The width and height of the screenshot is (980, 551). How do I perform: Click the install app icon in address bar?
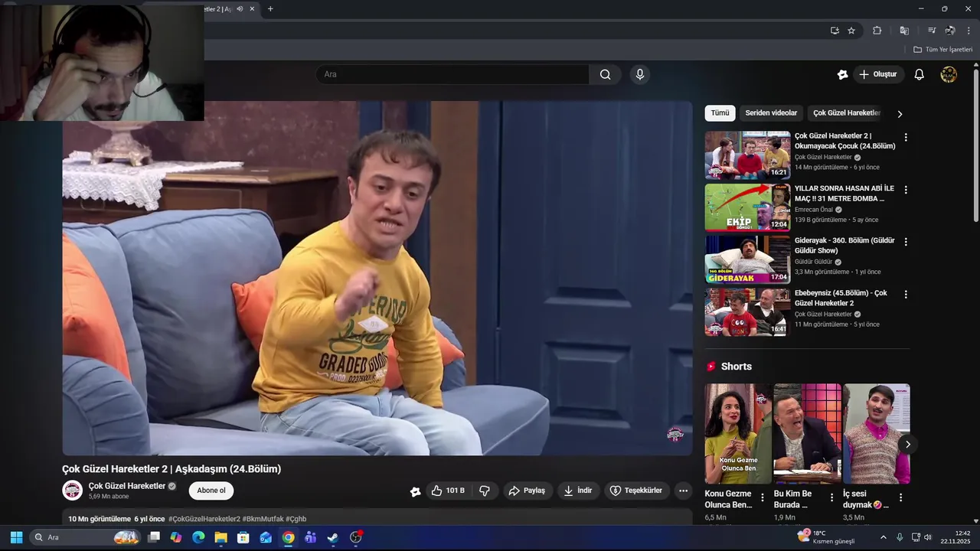tap(835, 31)
